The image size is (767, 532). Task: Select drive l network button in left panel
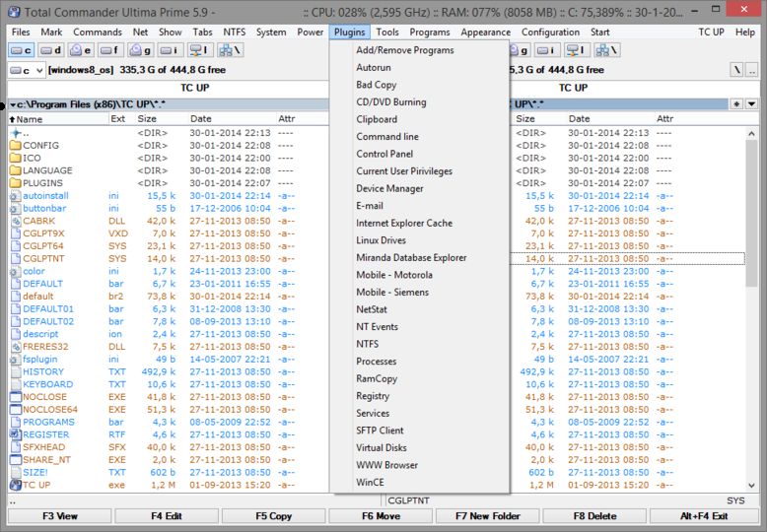pyautogui.click(x=198, y=50)
